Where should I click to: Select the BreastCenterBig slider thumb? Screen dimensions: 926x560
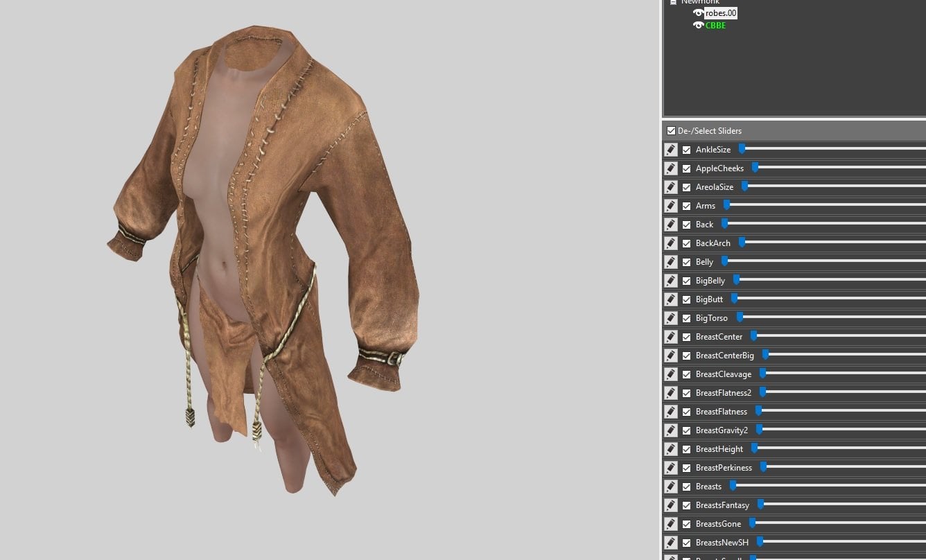click(x=765, y=354)
